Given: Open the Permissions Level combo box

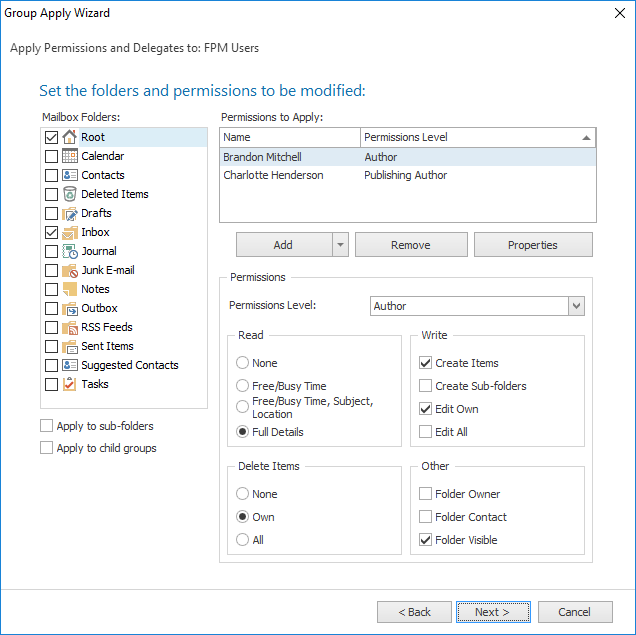Looking at the screenshot, I should 477,306.
